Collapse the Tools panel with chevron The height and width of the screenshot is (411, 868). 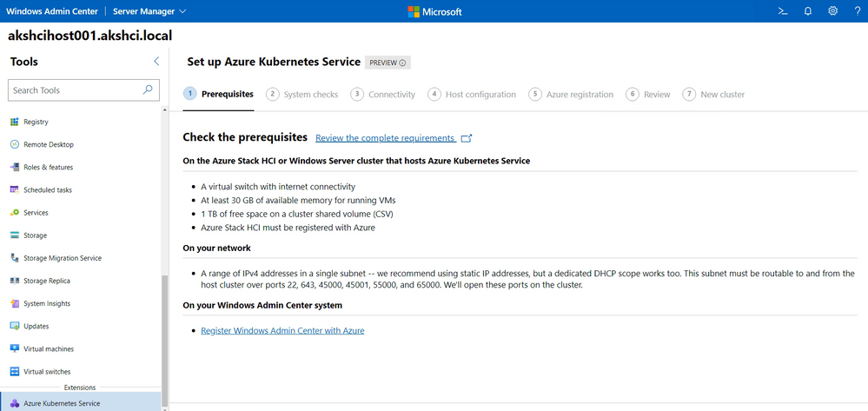tap(156, 62)
